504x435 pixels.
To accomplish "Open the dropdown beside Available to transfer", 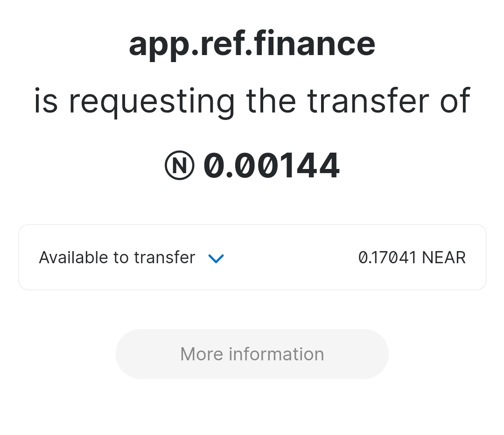I will [x=216, y=258].
